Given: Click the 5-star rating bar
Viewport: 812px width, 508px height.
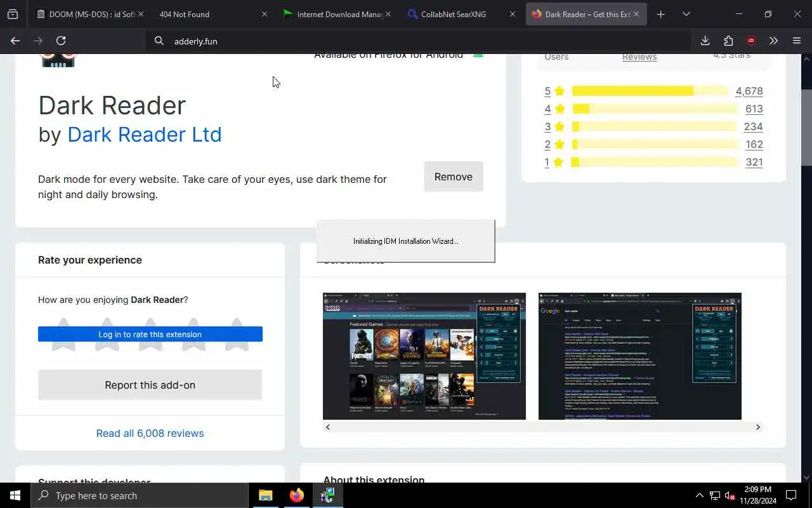Looking at the screenshot, I should tap(650, 91).
